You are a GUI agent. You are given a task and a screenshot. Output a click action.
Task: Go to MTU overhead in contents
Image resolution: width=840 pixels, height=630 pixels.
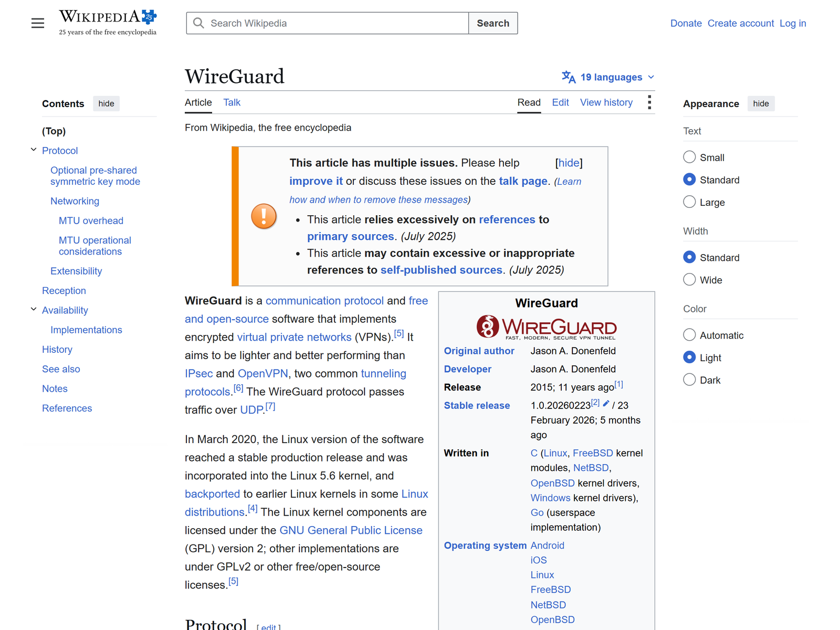91,220
